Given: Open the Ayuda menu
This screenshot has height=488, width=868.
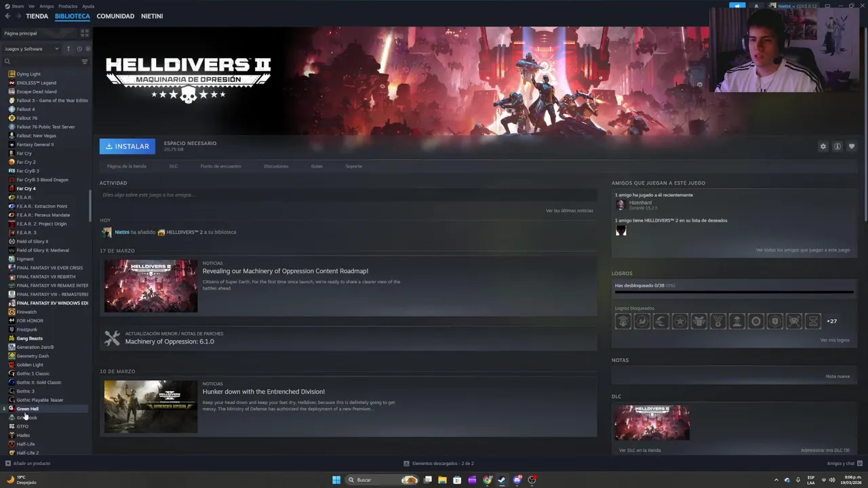Looking at the screenshot, I should (x=88, y=6).
